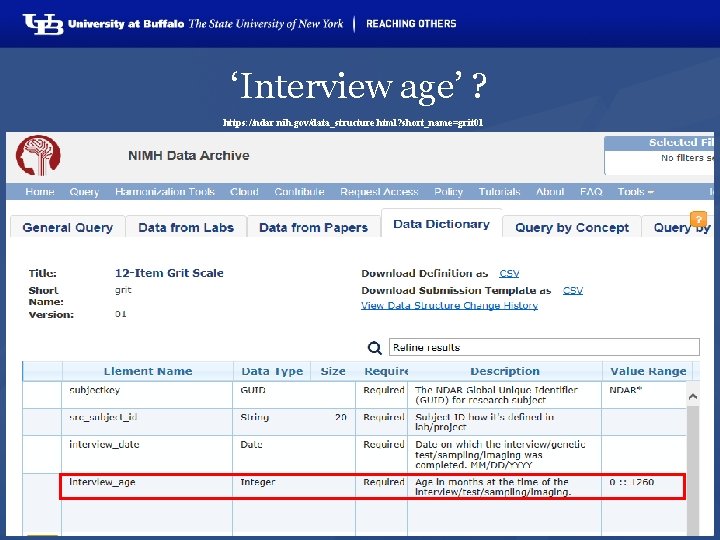
Task: Open FAQ in the navigation bar
Action: [x=591, y=191]
